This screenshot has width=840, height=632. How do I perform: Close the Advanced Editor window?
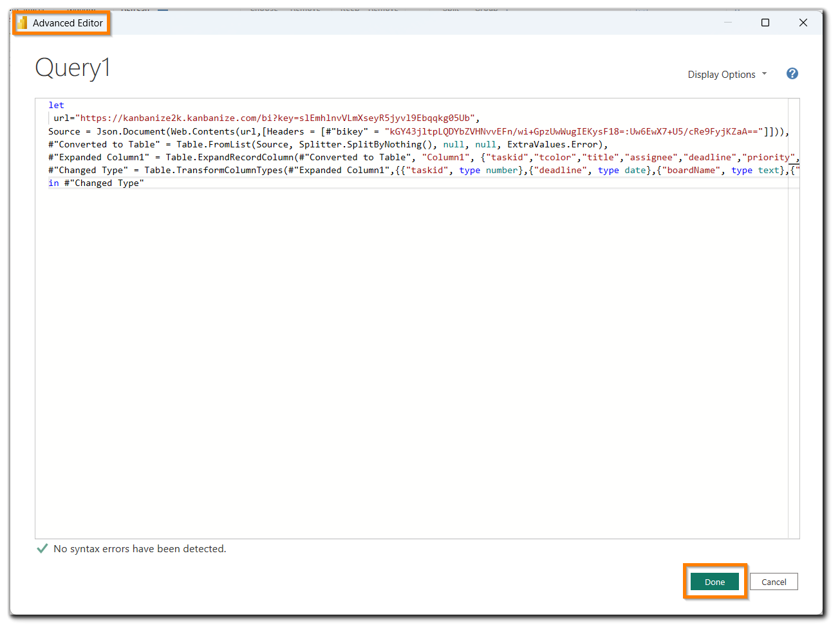coord(803,23)
